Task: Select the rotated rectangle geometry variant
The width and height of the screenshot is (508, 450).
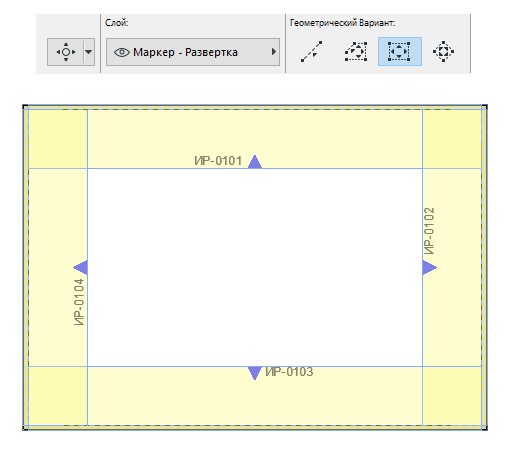Action: point(443,52)
